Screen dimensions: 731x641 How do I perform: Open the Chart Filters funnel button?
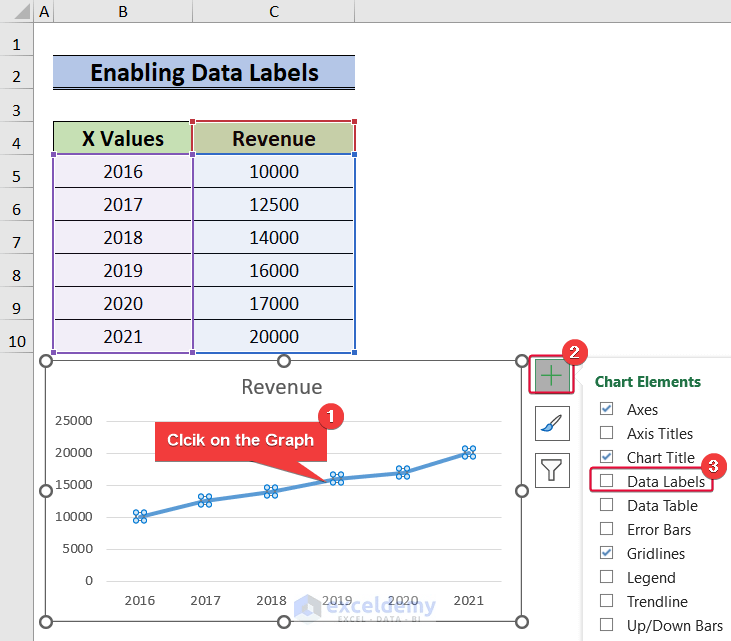(x=552, y=470)
